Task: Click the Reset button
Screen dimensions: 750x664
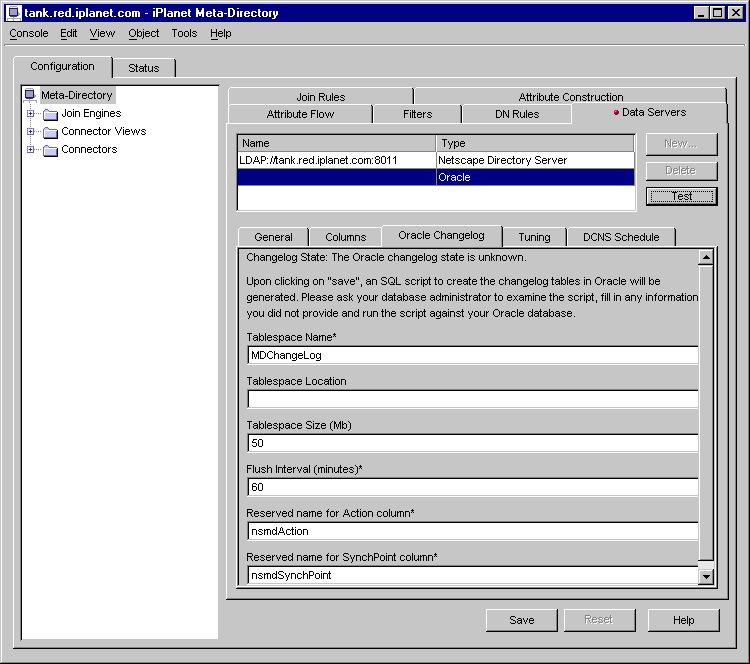Action: pyautogui.click(x=599, y=620)
